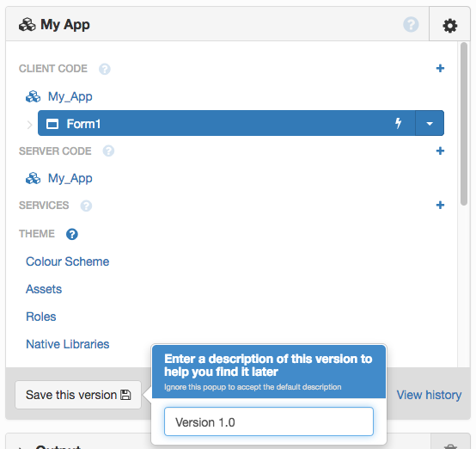Click the app cubes icon beside My App
Image resolution: width=476 pixels, height=449 pixels.
(x=27, y=25)
